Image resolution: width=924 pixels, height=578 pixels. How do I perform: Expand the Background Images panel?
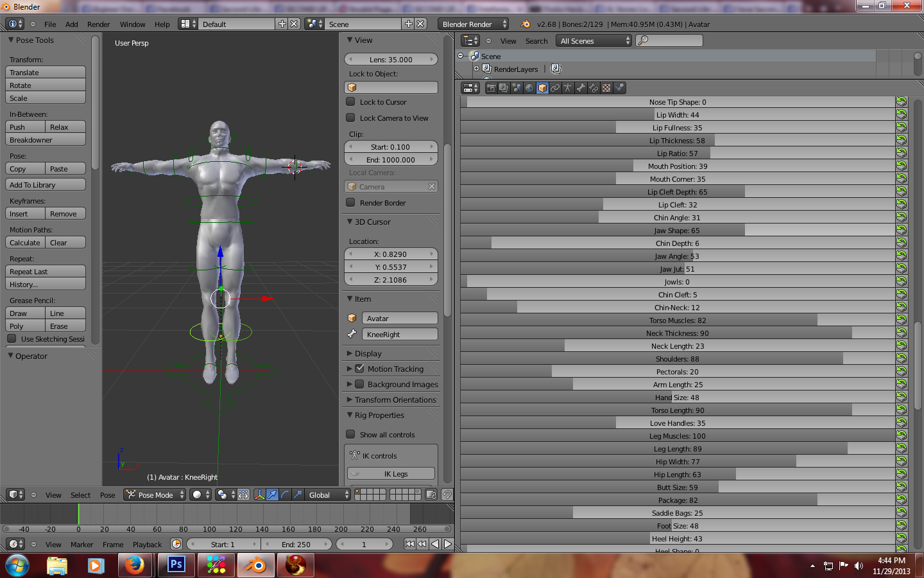pos(350,384)
